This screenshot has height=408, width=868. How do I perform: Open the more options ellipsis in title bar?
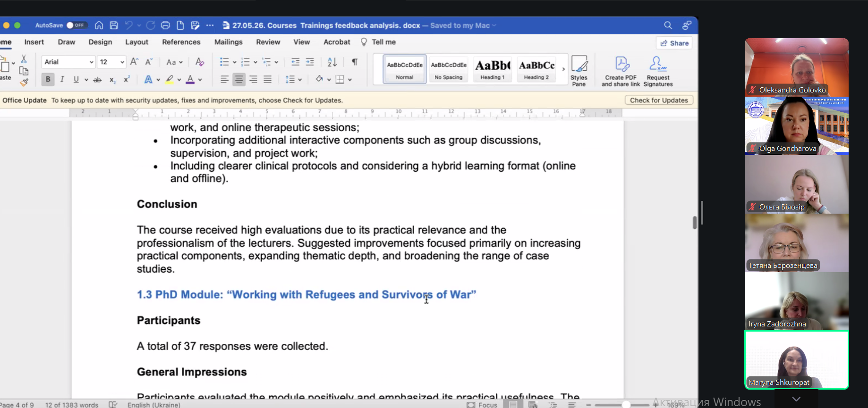pos(210,25)
